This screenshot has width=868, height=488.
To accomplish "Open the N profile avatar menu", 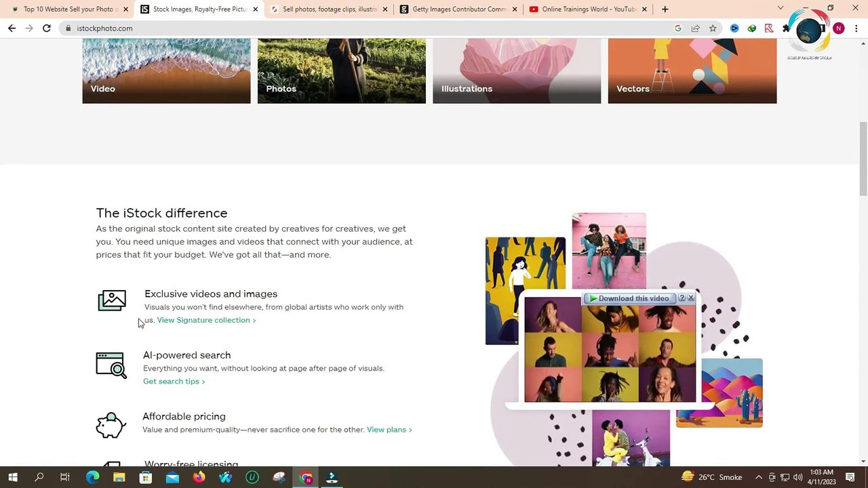I will [x=839, y=28].
